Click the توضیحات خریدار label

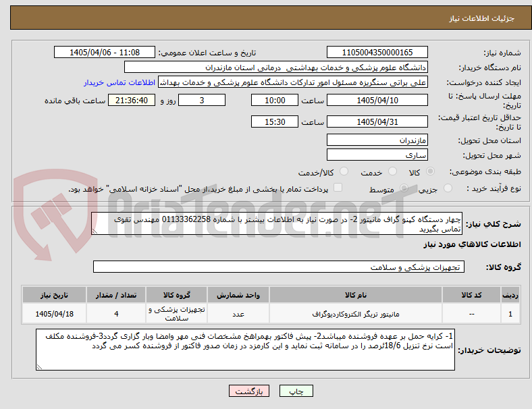coord(489,350)
